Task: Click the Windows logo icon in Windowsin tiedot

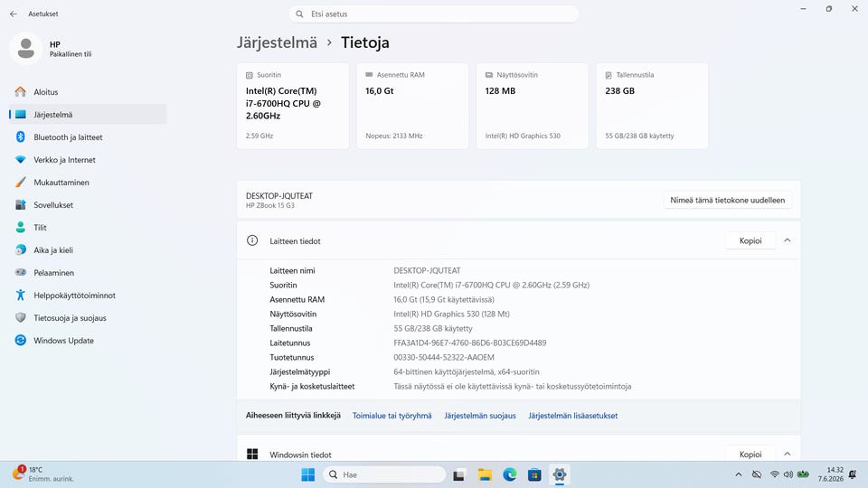Action: (x=252, y=455)
